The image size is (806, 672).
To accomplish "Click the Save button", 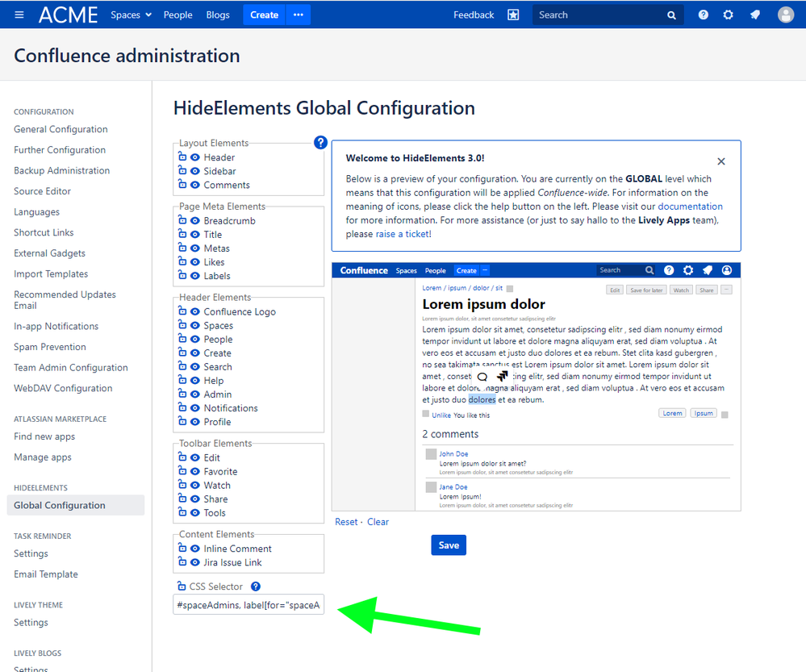I will pyautogui.click(x=449, y=545).
